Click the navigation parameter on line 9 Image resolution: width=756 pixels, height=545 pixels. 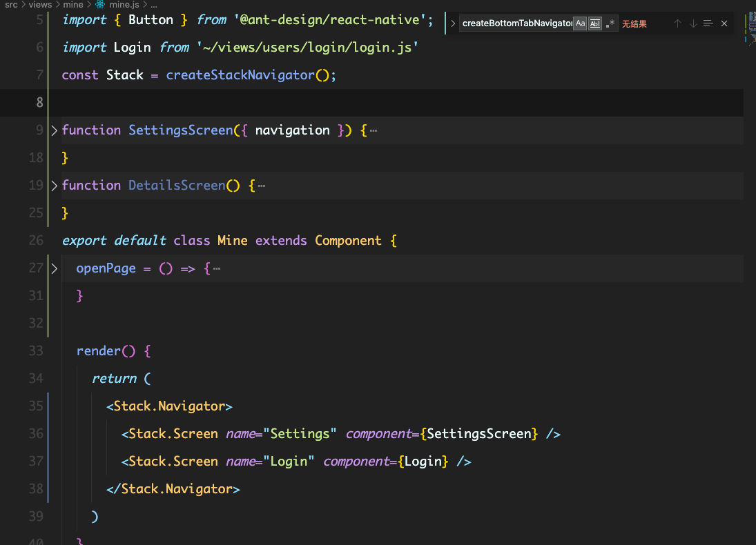292,130
